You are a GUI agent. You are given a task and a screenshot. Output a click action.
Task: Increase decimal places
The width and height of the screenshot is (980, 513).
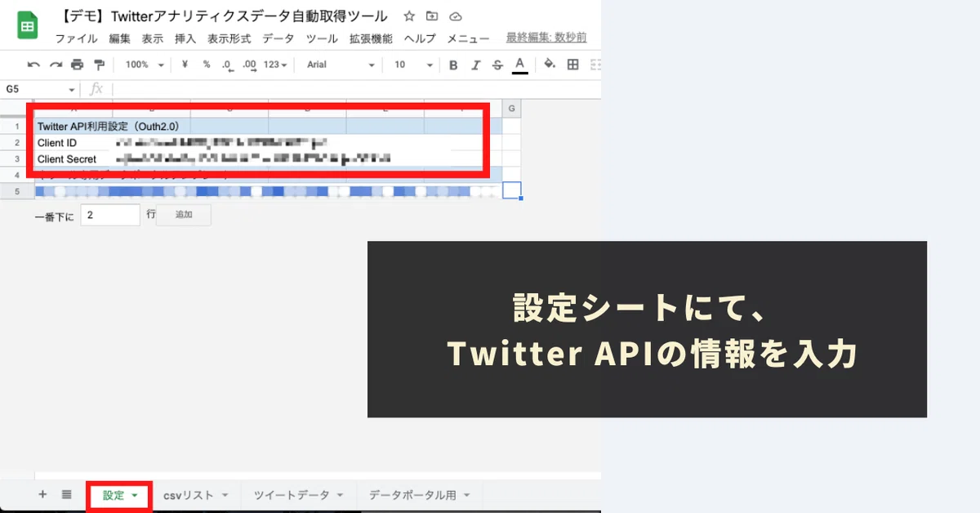click(x=250, y=65)
